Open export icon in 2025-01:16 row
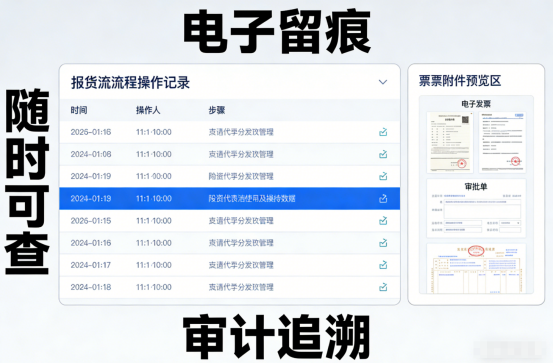This screenshot has height=363, width=553. (x=383, y=132)
